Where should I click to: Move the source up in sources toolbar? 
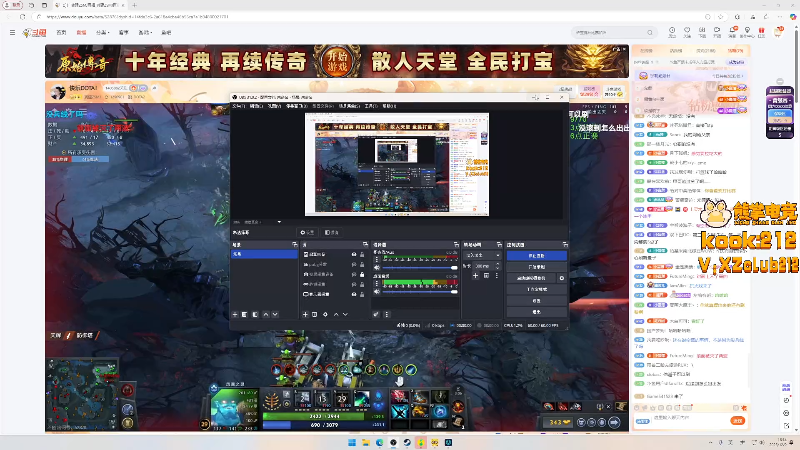pyautogui.click(x=336, y=314)
